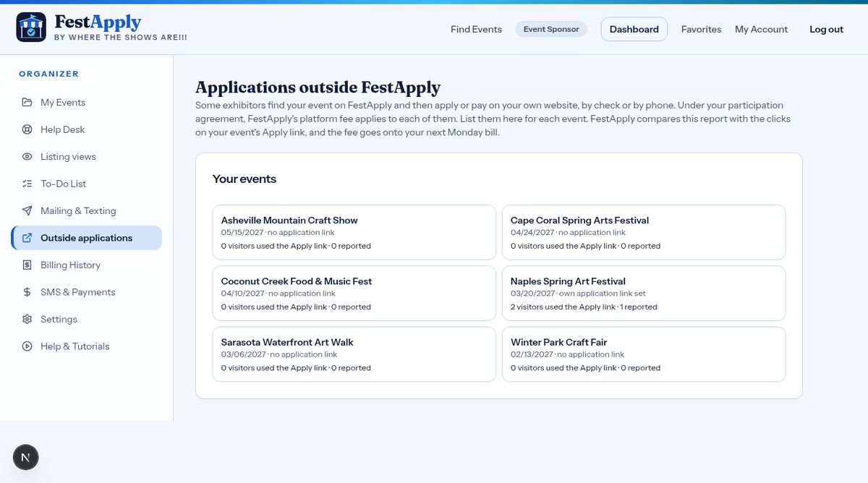Open Settings in the sidebar
Image resolution: width=868 pixels, height=483 pixels.
[x=86, y=319]
